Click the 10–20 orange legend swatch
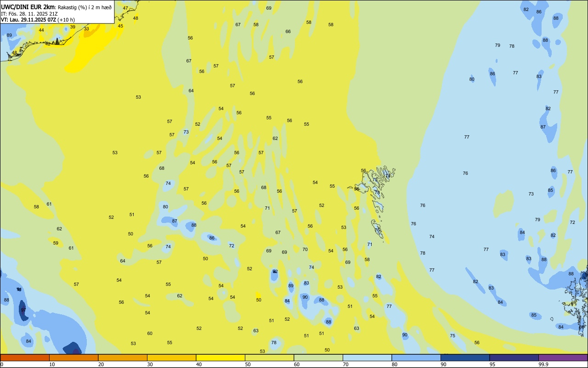588x368 pixels. point(73,357)
